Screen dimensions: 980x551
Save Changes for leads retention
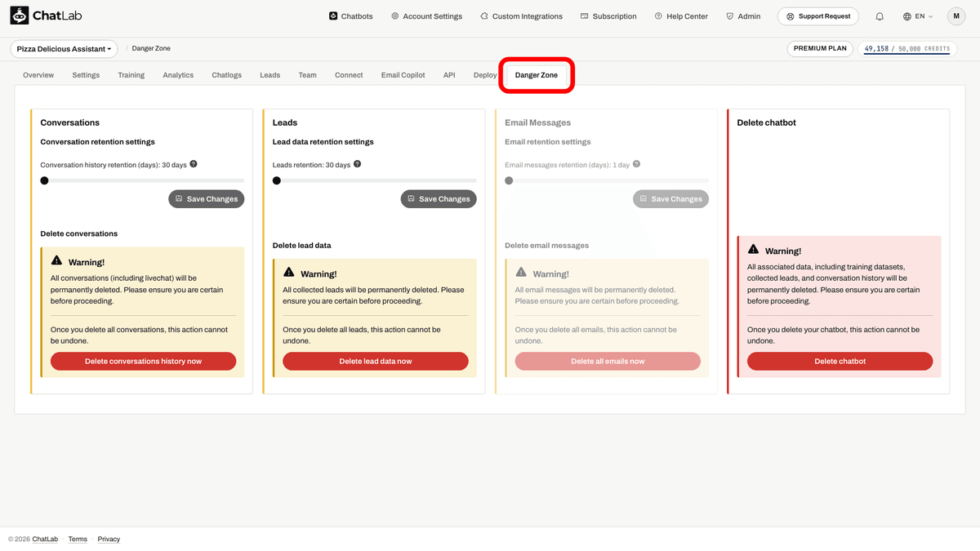click(439, 198)
